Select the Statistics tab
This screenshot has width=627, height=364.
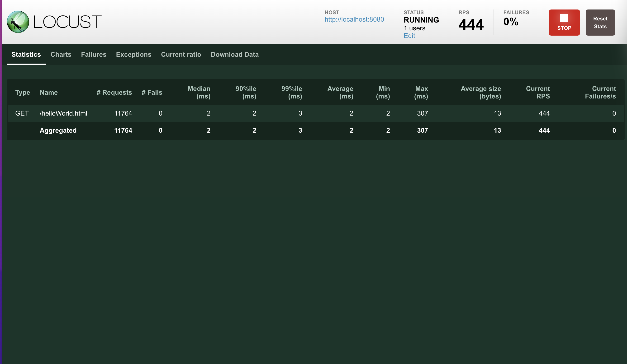tap(26, 54)
